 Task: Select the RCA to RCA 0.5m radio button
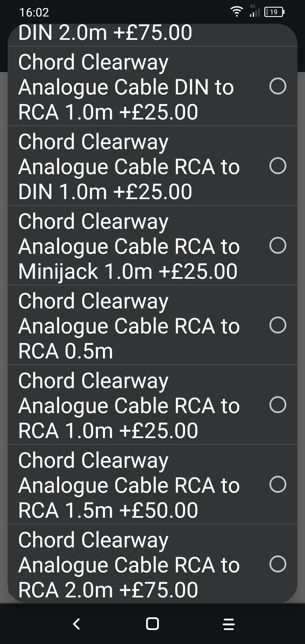(x=278, y=325)
